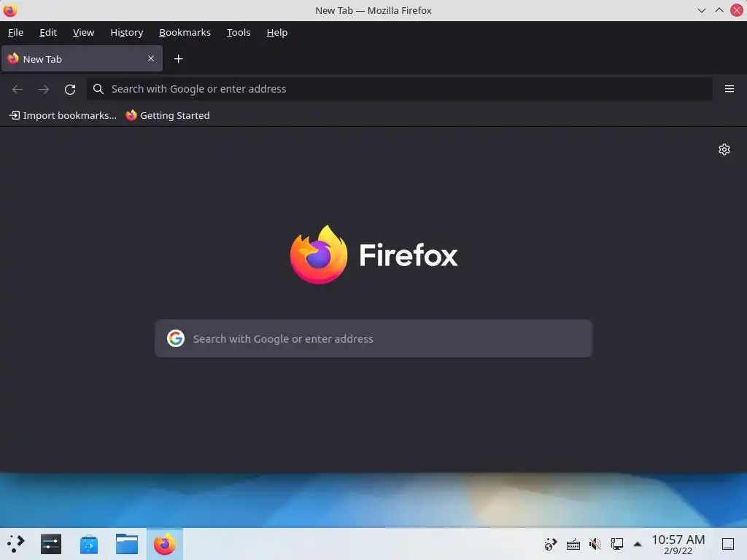Close the Firefox window

[x=737, y=10]
